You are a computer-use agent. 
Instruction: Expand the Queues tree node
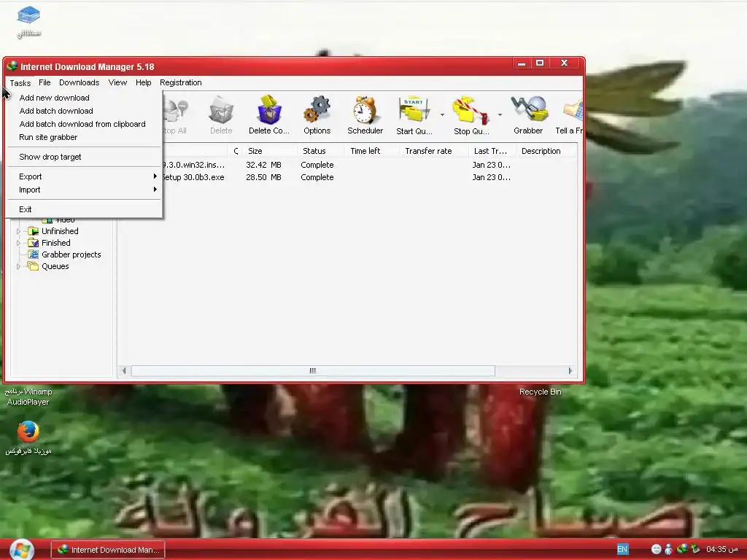18,267
